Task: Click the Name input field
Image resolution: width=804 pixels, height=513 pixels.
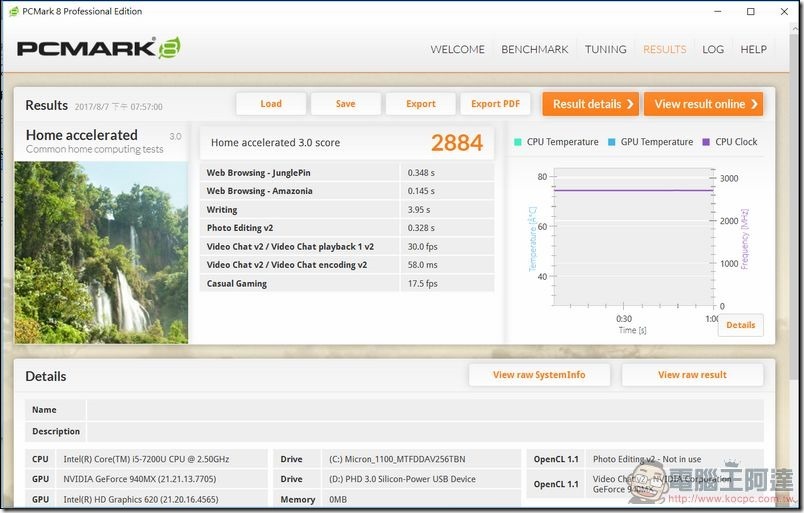Action: pyautogui.click(x=425, y=410)
